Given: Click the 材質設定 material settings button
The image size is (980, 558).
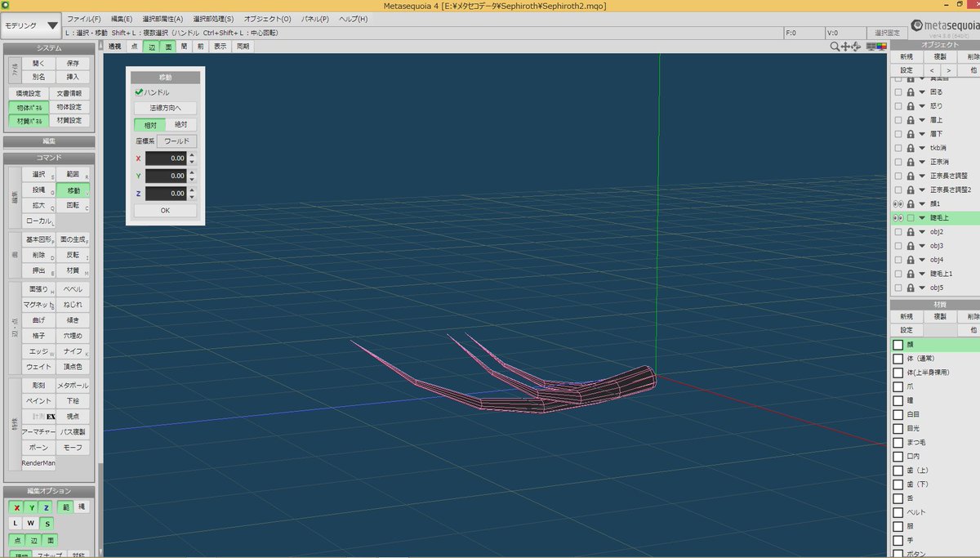Looking at the screenshot, I should [69, 121].
